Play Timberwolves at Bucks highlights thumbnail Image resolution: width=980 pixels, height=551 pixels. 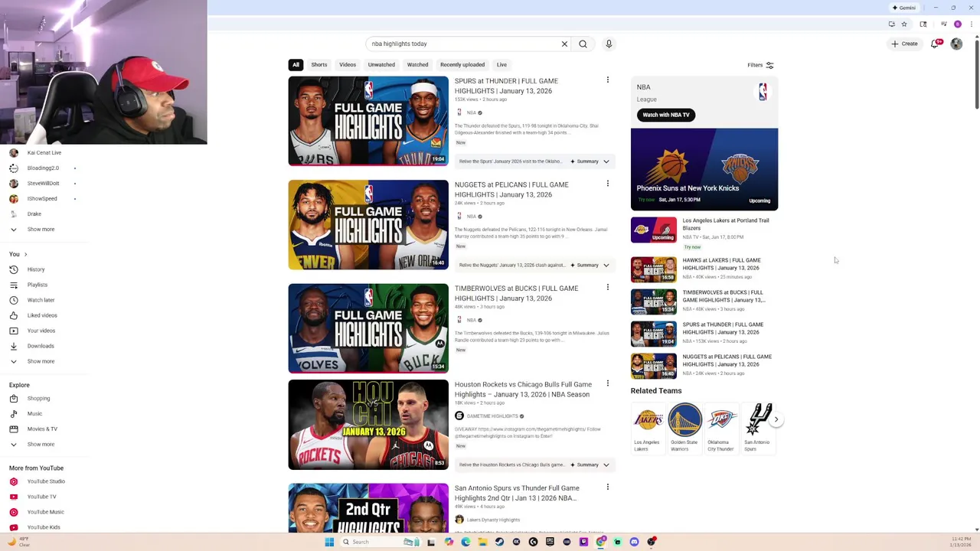point(368,328)
